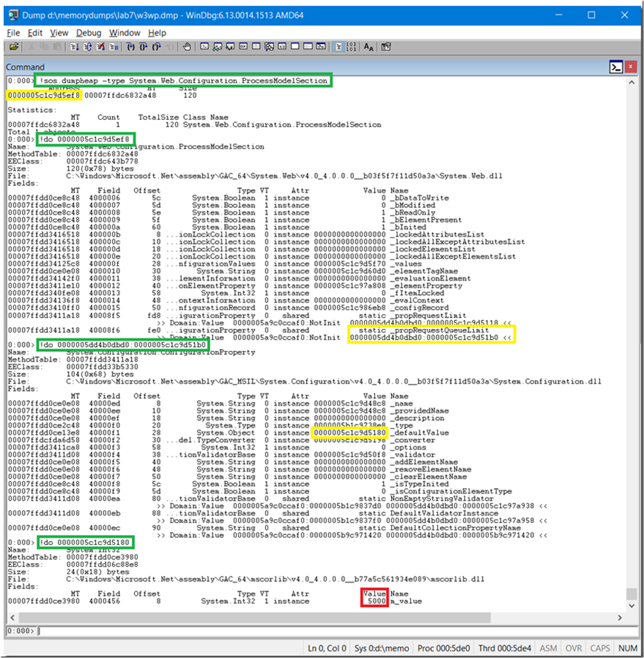Click the '_propRequestLimit' static field name

(428, 315)
